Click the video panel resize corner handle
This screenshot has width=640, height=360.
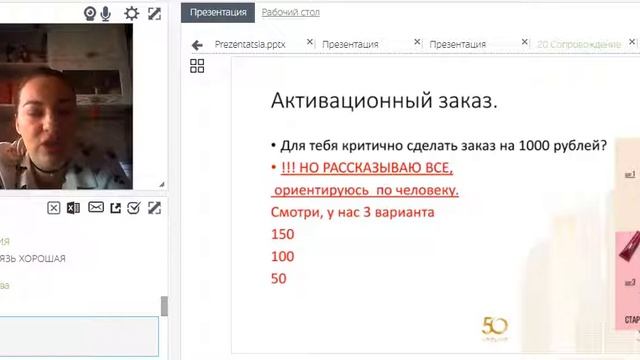click(x=162, y=184)
